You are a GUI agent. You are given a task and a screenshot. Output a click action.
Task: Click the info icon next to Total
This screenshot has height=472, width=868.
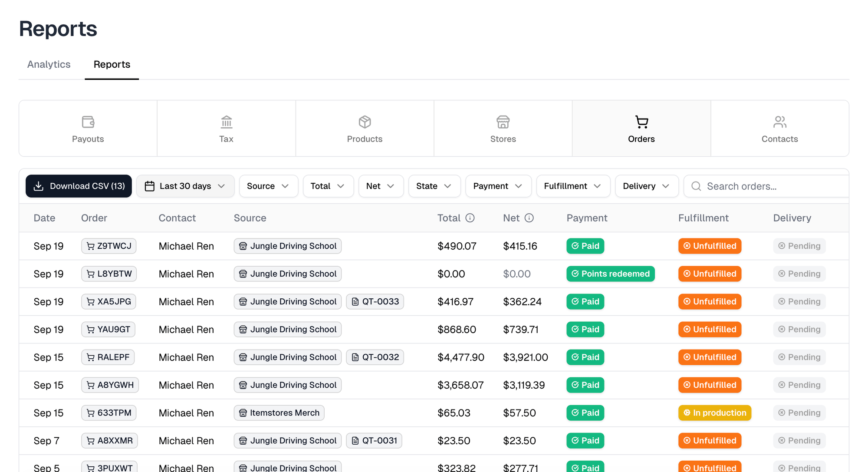click(470, 218)
